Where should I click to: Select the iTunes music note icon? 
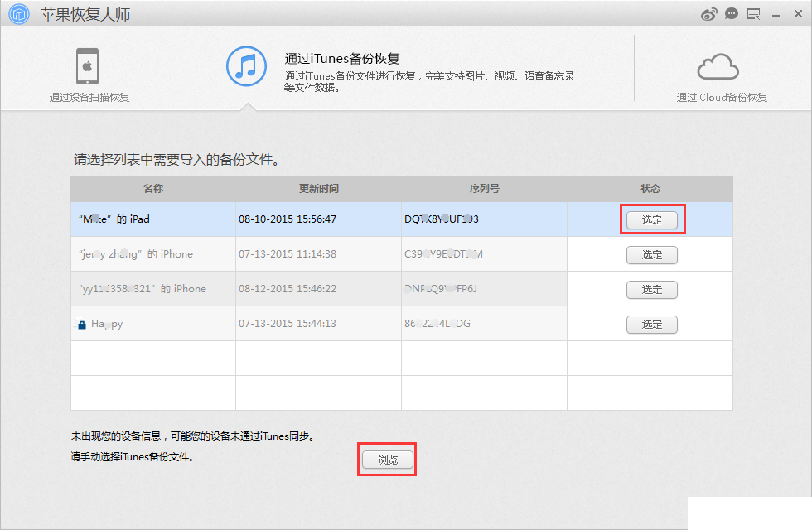point(247,66)
